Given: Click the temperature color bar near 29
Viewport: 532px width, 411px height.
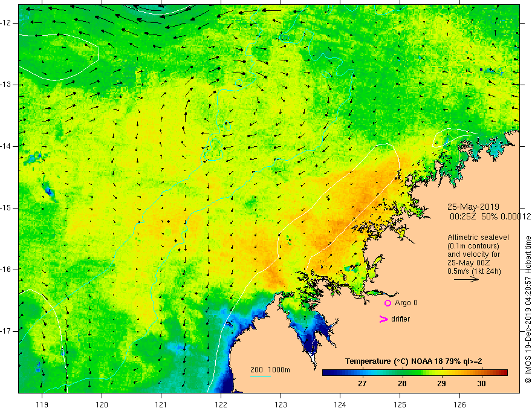Looking at the screenshot, I should click(x=441, y=373).
